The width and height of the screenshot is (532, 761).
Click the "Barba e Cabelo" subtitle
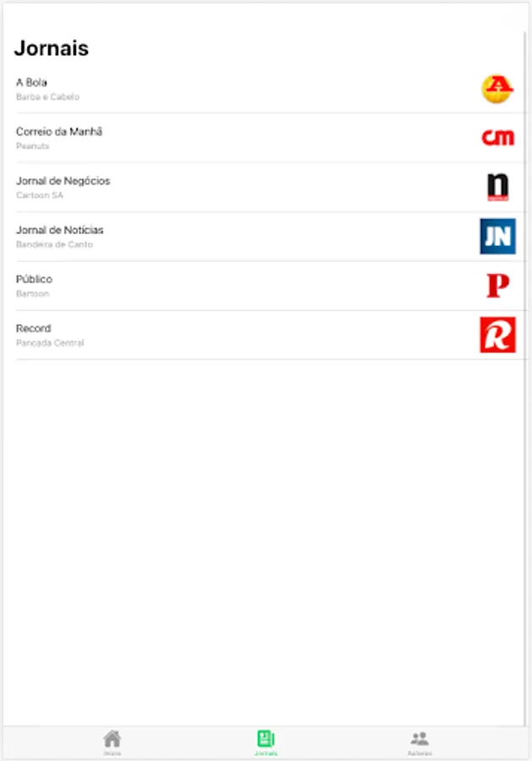pyautogui.click(x=47, y=97)
